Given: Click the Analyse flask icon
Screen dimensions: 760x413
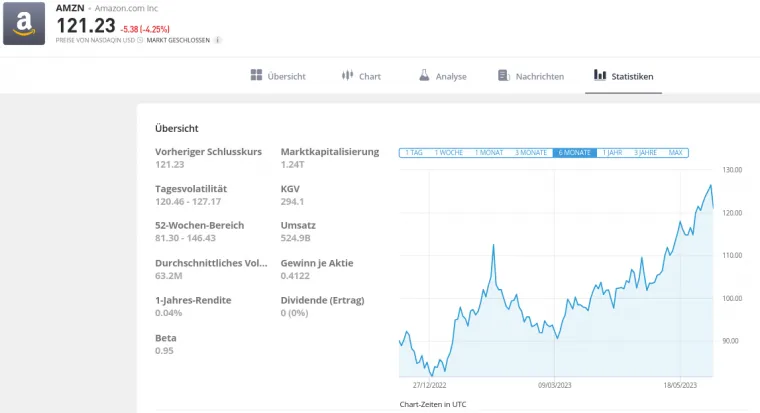Looking at the screenshot, I should (424, 75).
